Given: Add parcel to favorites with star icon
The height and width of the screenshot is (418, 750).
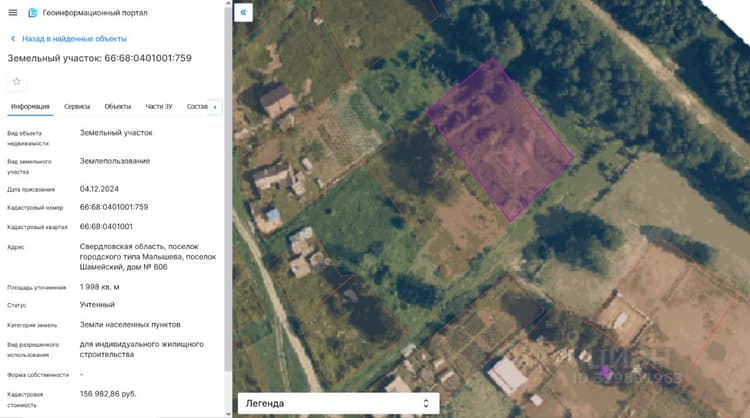Looking at the screenshot, I should point(17,81).
